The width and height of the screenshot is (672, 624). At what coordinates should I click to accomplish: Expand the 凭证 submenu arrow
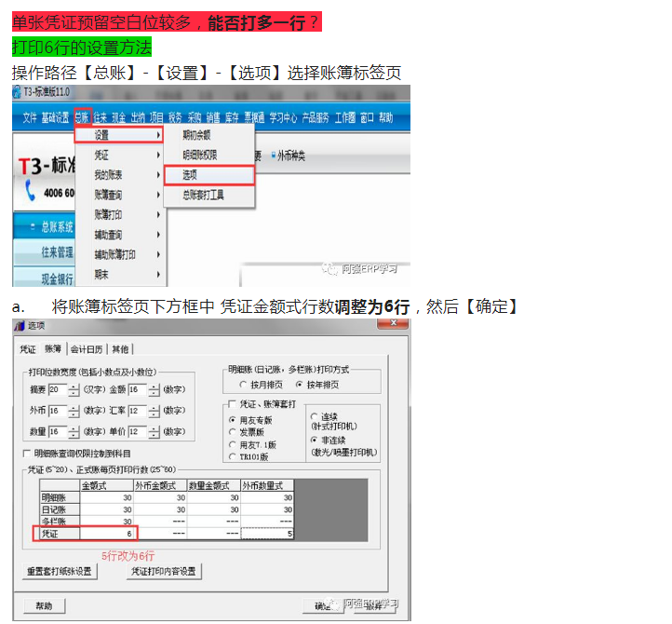(x=158, y=156)
